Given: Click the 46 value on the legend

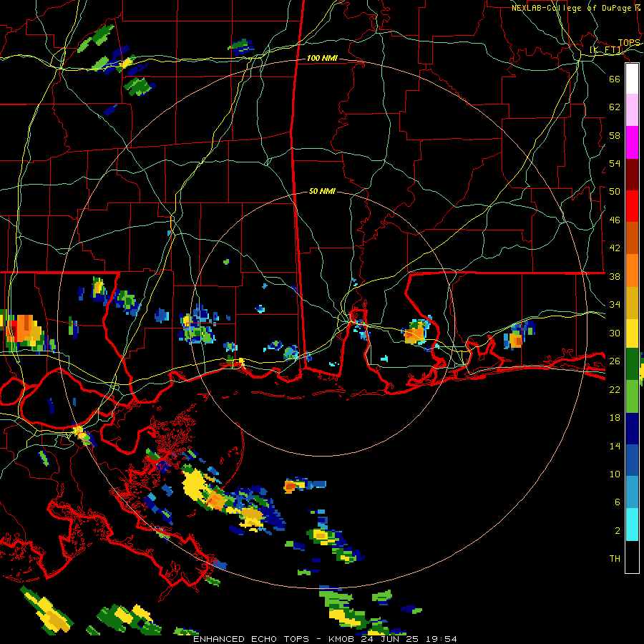Looking at the screenshot, I should [x=615, y=220].
